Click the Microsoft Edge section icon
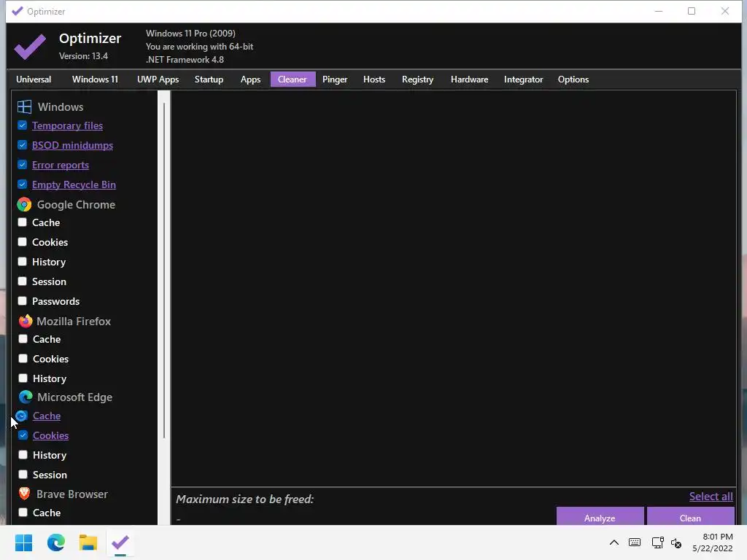 [26, 397]
